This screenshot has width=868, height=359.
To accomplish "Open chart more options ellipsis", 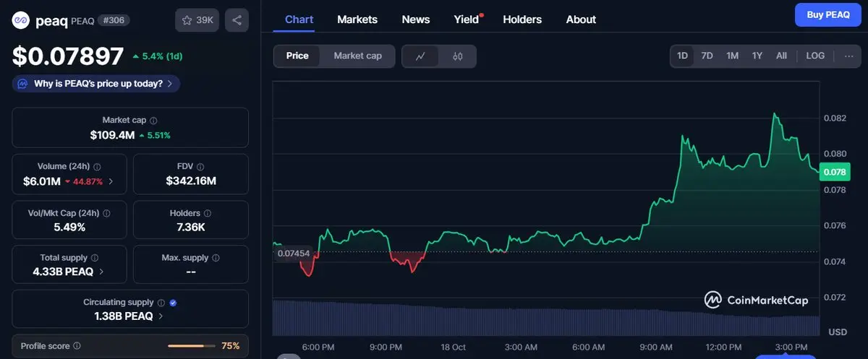I will click(848, 56).
